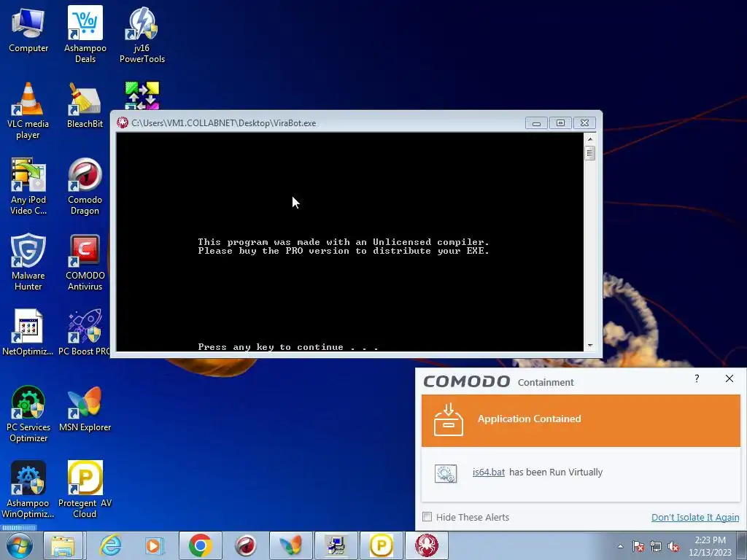Select the NetOptimizer desktop icon

(x=28, y=332)
